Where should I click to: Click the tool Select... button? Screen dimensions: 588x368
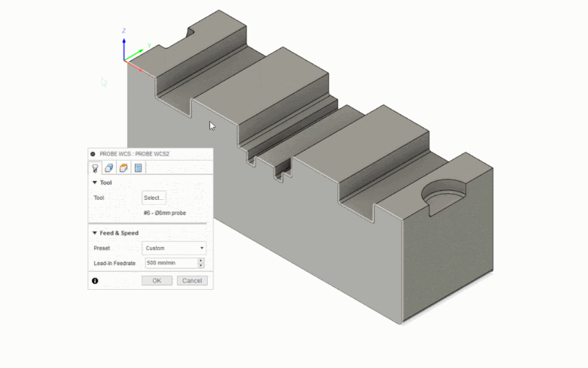154,198
